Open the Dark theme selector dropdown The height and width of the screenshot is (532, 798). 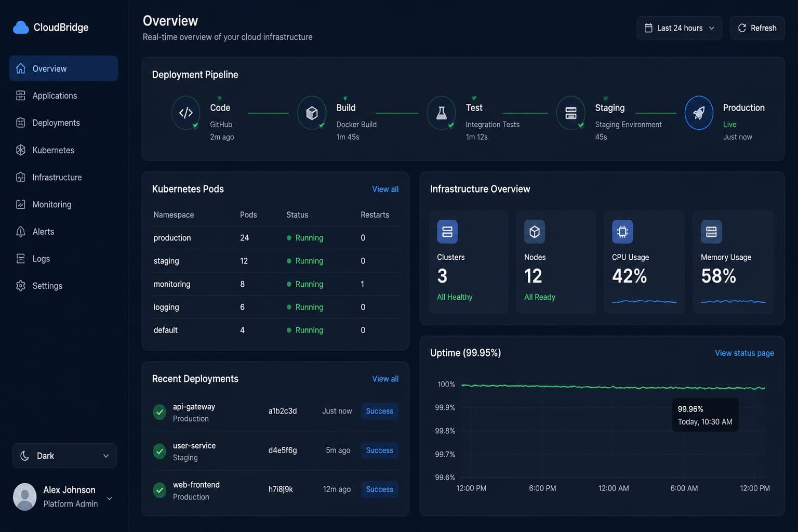point(64,456)
